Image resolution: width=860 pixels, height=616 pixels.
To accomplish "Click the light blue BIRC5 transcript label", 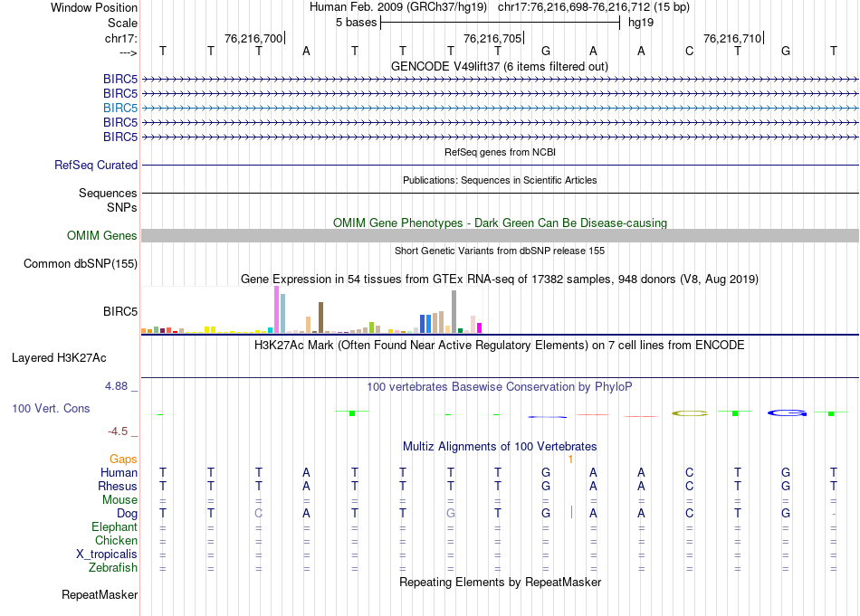I will click(x=120, y=108).
